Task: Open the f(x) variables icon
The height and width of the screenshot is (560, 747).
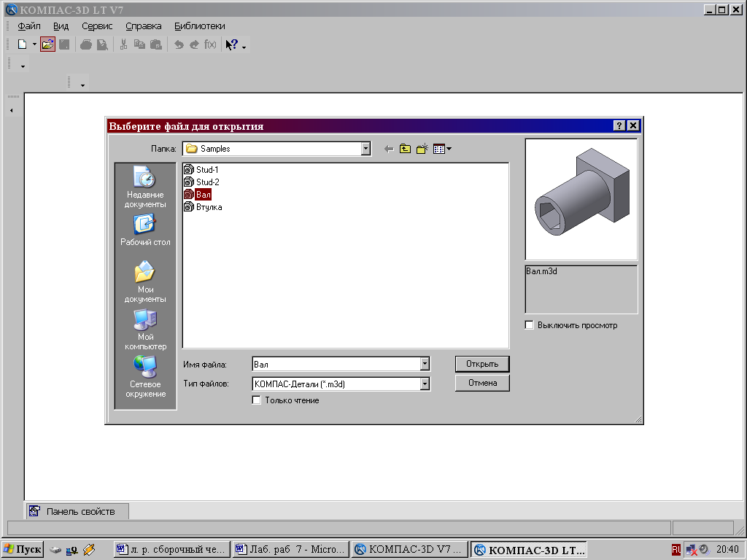Action: tap(210, 44)
